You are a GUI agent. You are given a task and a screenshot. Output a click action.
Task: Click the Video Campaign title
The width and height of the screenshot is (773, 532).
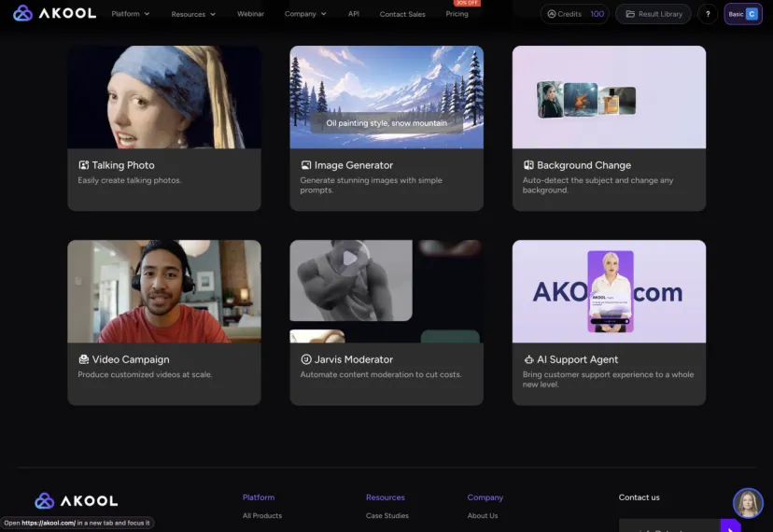(131, 359)
